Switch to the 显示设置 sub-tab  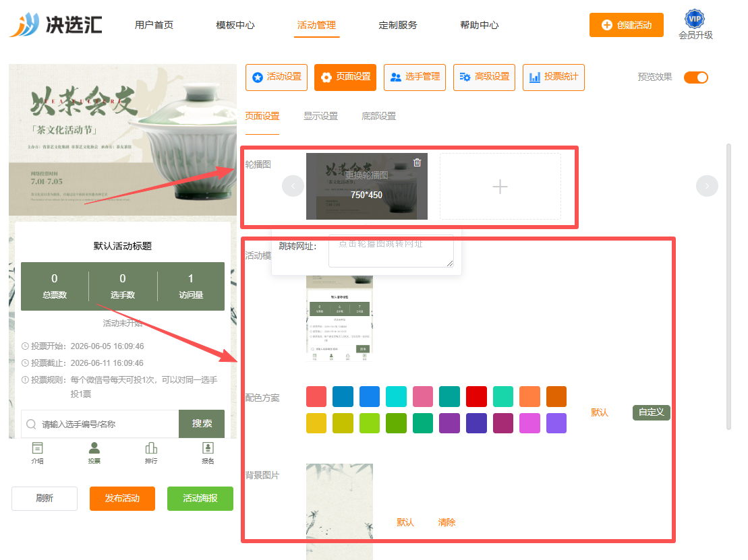tap(320, 116)
